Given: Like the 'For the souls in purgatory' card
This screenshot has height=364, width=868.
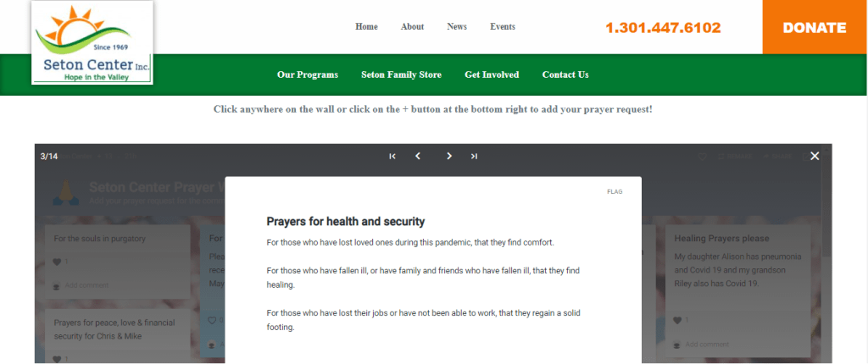Looking at the screenshot, I should (x=58, y=262).
